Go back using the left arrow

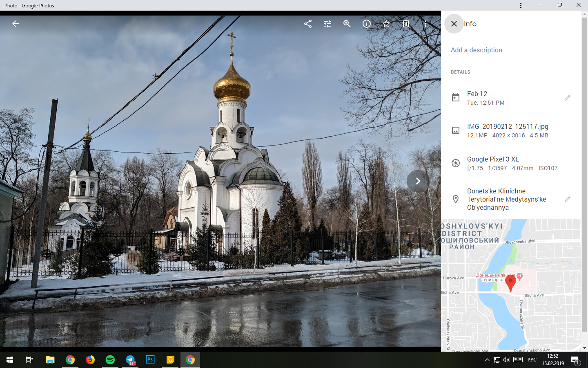(x=16, y=24)
